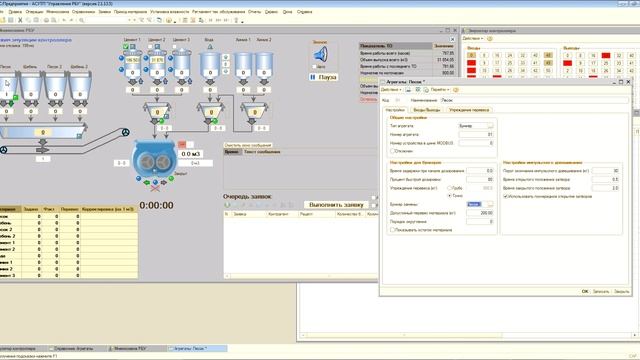Click the scissors cut icon in main toolbar
Screen dimensions: 640x360
[20, 20]
